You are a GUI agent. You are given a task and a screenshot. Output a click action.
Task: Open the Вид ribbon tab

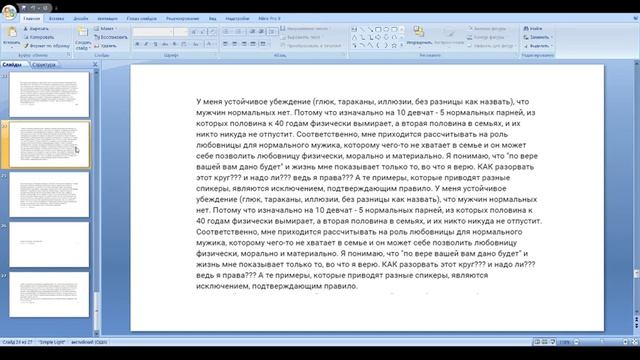point(213,18)
